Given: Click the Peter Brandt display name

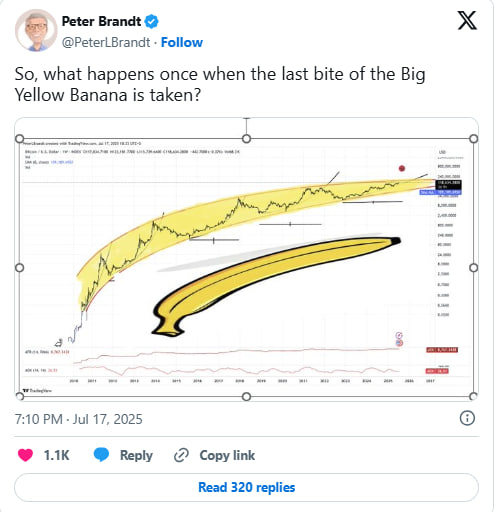Looking at the screenshot, I should coord(101,21).
